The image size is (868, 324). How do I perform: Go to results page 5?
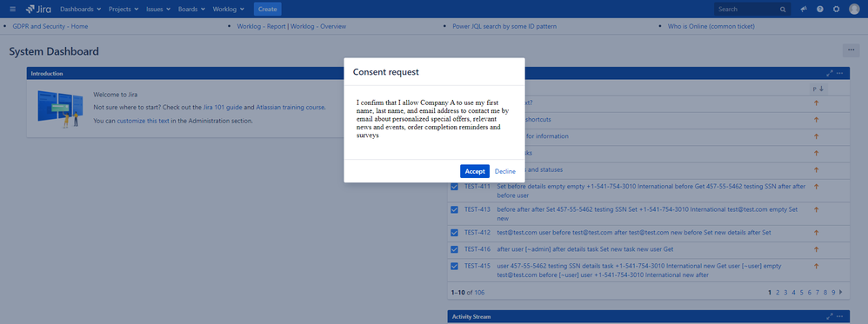(x=802, y=293)
